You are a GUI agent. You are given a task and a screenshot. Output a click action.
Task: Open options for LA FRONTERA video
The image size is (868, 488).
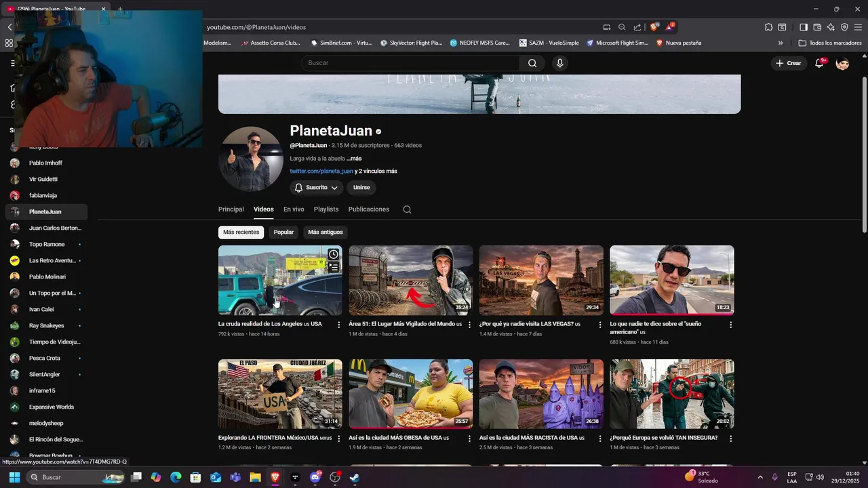339,439
